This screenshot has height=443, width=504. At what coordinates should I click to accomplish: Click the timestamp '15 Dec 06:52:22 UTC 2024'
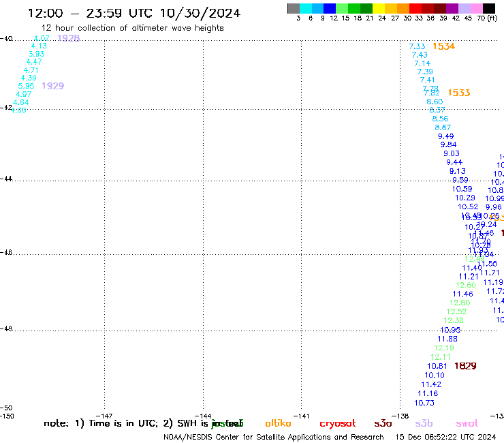pos(446,438)
